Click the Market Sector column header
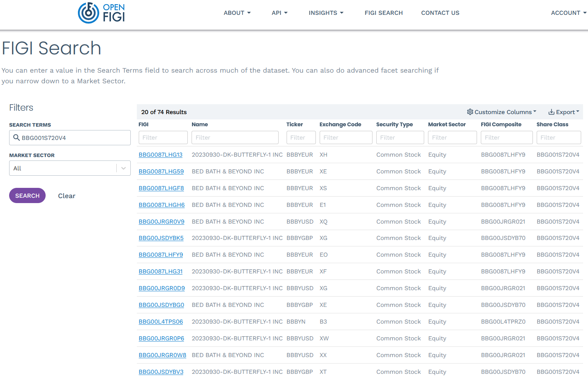588x378 pixels. (x=447, y=124)
